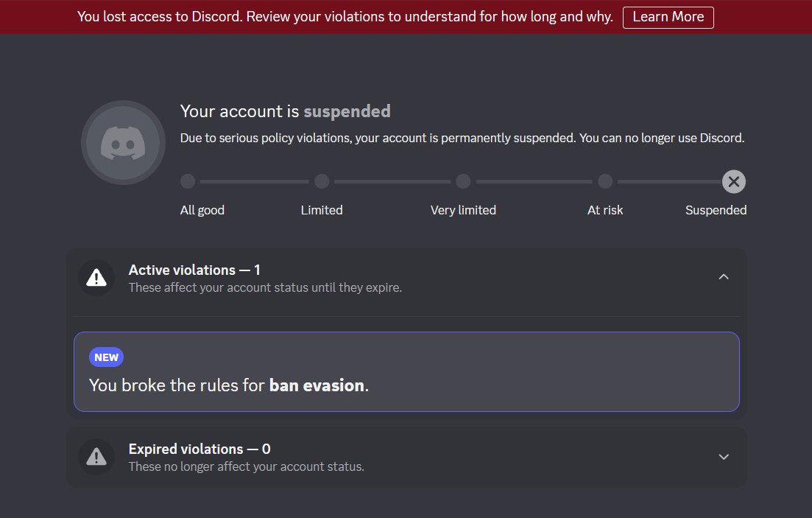The image size is (812, 518).
Task: Click the 'Active violations — 1' heading
Action: 194,270
